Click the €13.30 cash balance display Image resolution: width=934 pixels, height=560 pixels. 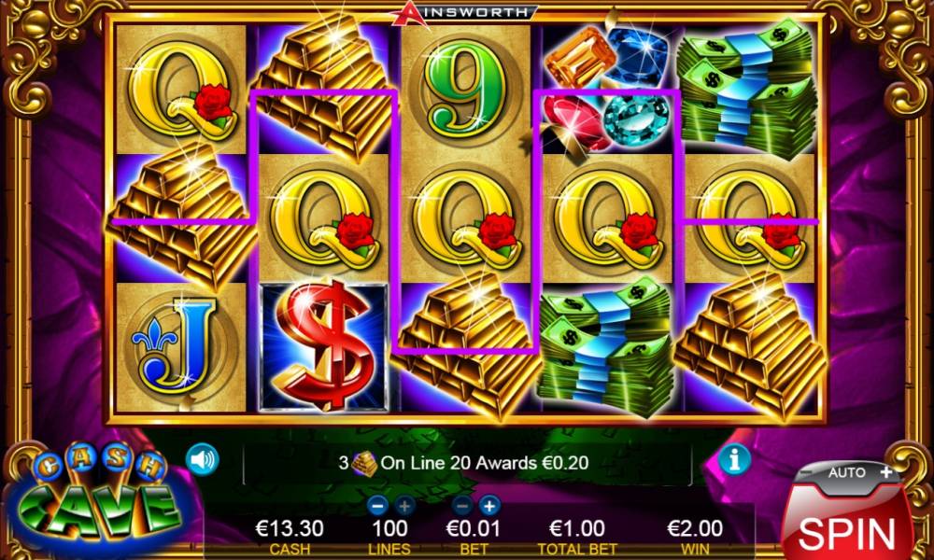pyautogui.click(x=290, y=528)
